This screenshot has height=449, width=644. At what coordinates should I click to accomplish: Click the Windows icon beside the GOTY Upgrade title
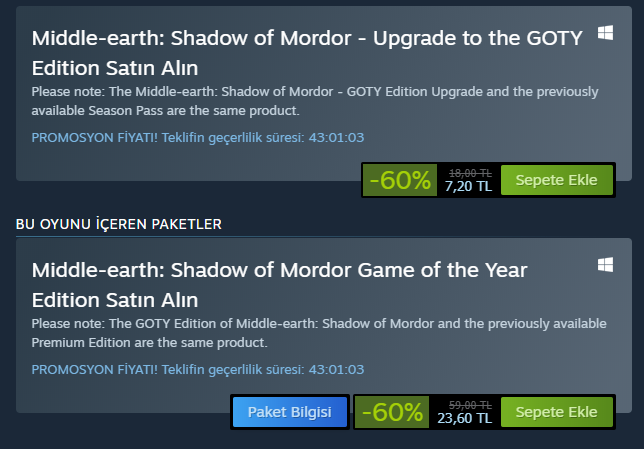tap(605, 33)
